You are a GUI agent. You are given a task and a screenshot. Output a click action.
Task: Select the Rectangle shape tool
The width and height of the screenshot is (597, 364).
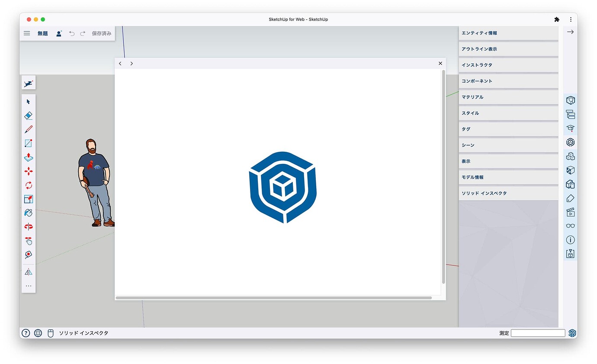click(x=28, y=143)
